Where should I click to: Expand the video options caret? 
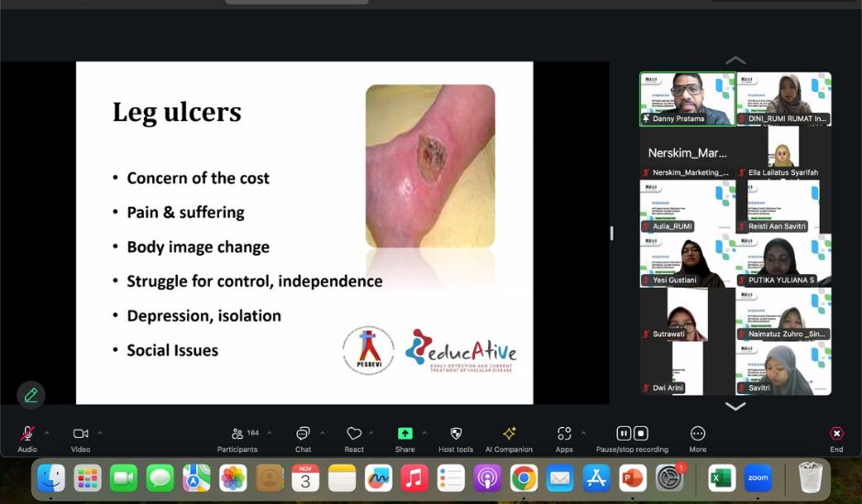click(x=100, y=433)
